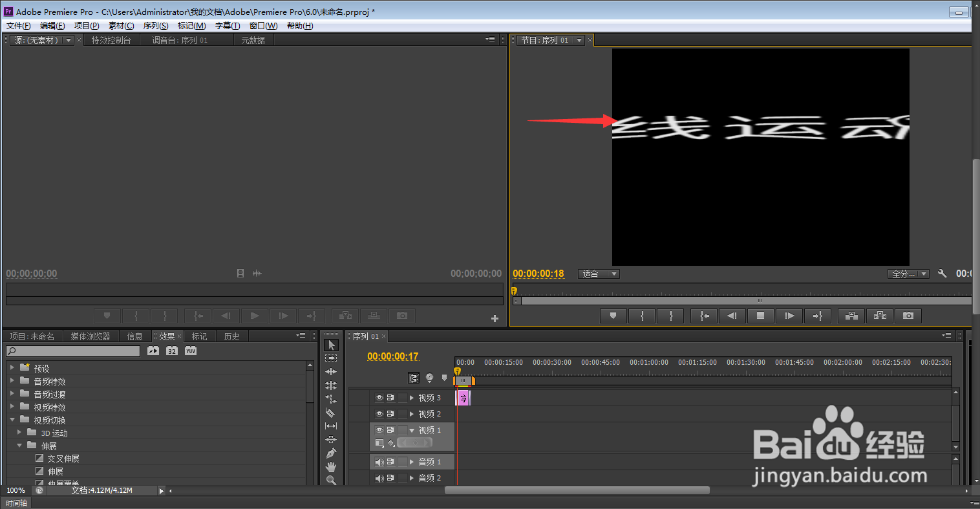The width and height of the screenshot is (980, 509).
Task: Mark In point in program monitor
Action: tap(642, 316)
